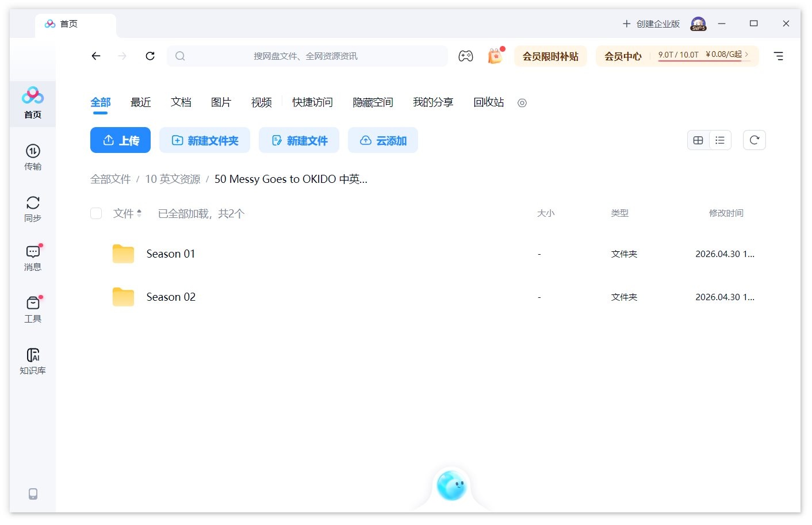This screenshot has width=812, height=525.
Task: Select all files using the checkbox
Action: (x=95, y=213)
